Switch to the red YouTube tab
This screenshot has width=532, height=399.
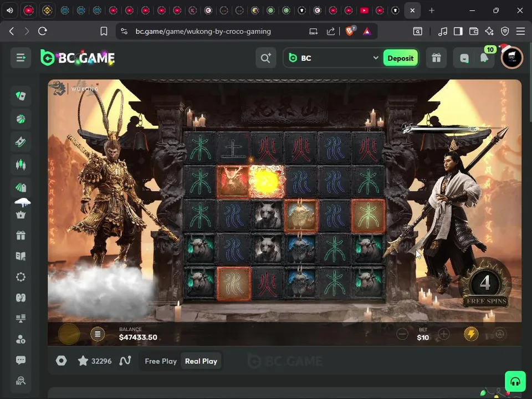click(365, 11)
